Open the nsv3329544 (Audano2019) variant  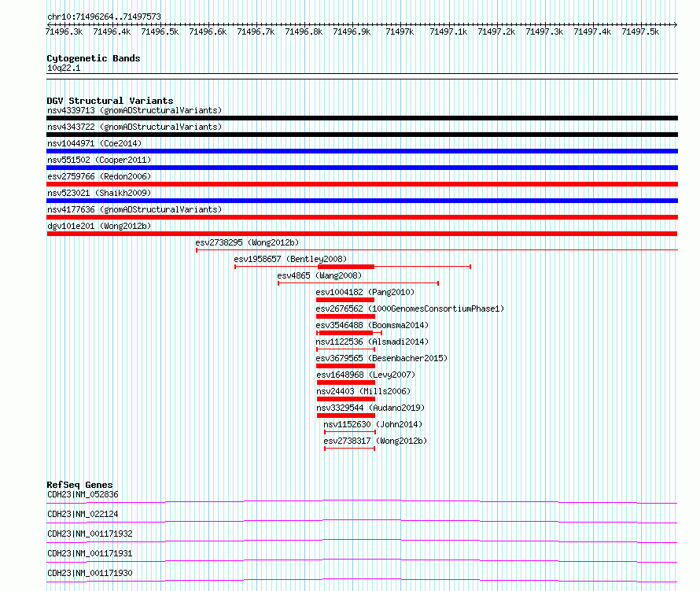tap(370, 408)
